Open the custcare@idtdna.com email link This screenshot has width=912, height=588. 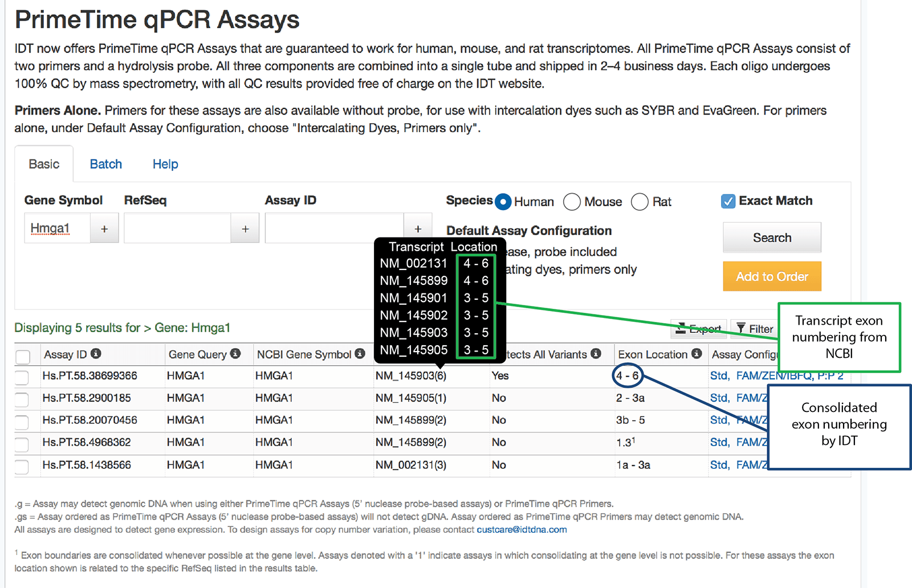click(x=522, y=529)
